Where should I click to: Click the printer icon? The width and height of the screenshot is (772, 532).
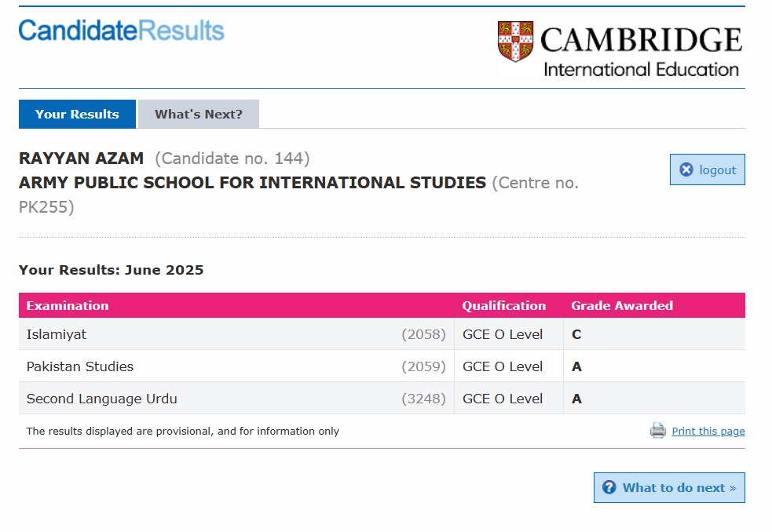(x=657, y=431)
